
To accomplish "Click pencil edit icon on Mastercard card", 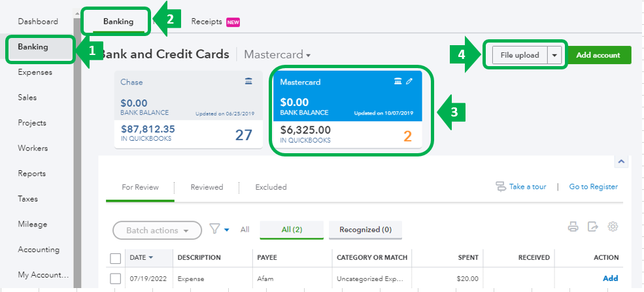I will [x=410, y=81].
